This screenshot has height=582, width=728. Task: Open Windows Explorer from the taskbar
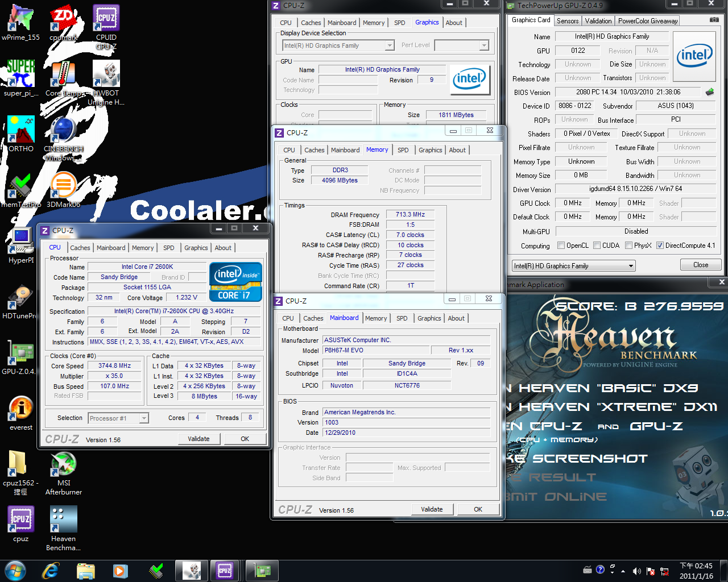point(85,570)
